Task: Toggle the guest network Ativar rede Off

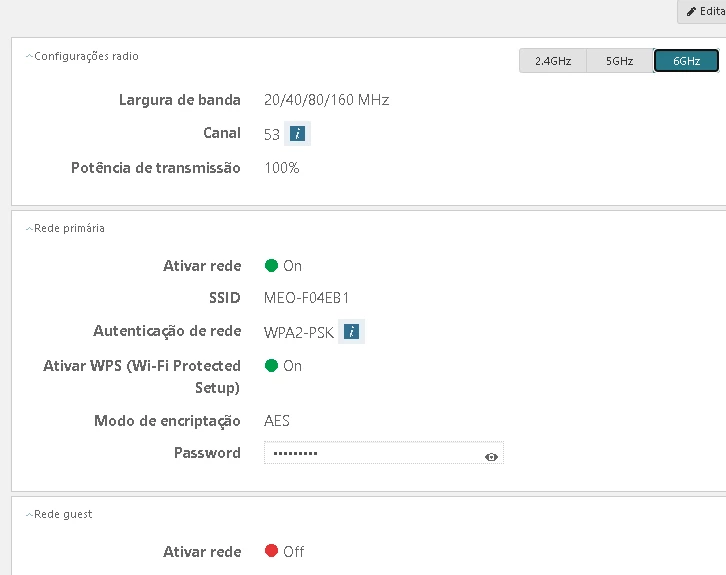Action: 272,552
